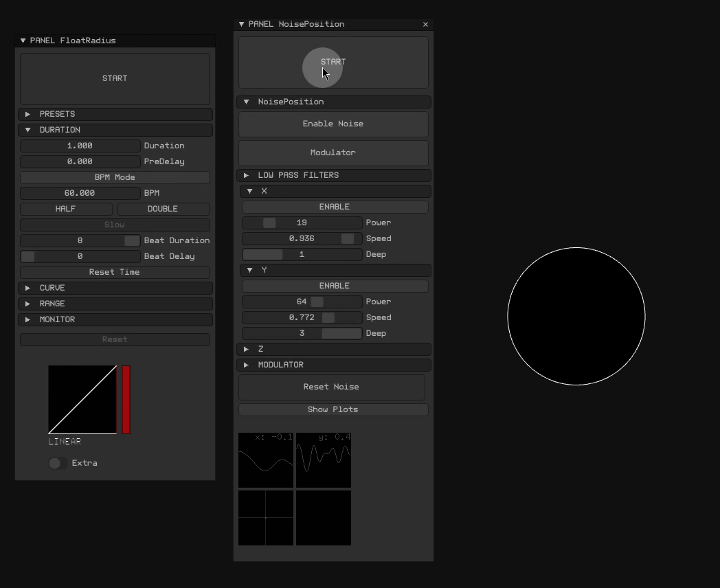Click Reset Noise
The height and width of the screenshot is (588, 720).
[332, 387]
